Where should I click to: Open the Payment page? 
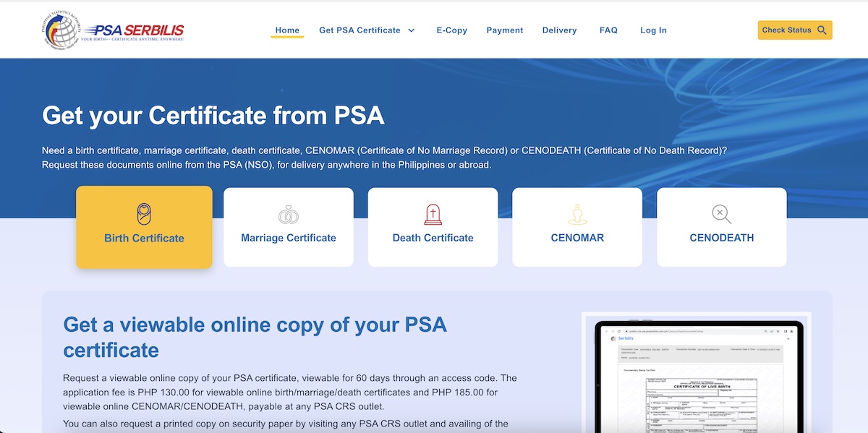tap(505, 30)
